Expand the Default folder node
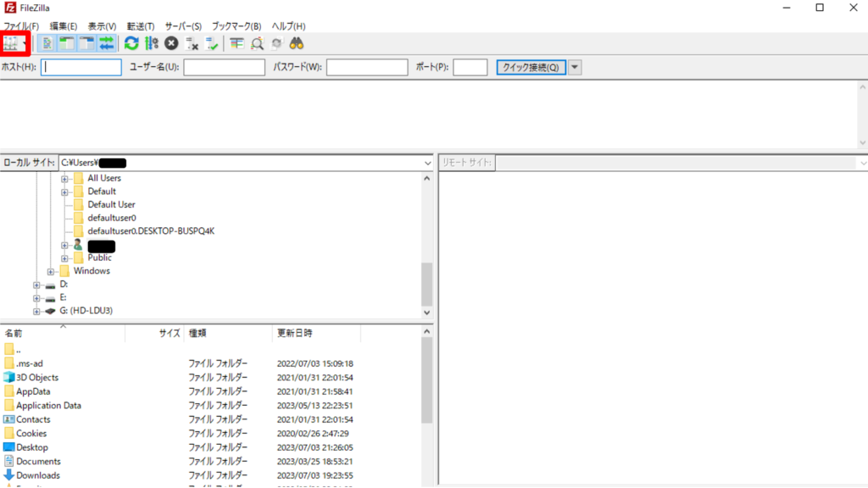 (64, 192)
